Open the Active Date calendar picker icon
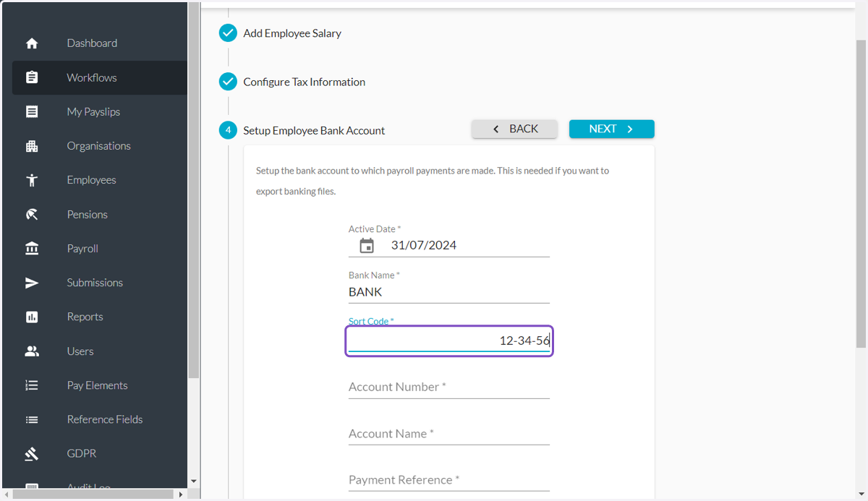The height and width of the screenshot is (501, 868). [367, 246]
